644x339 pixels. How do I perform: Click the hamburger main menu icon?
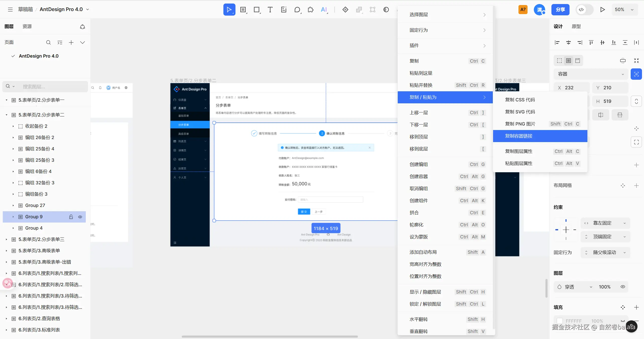pos(10,10)
